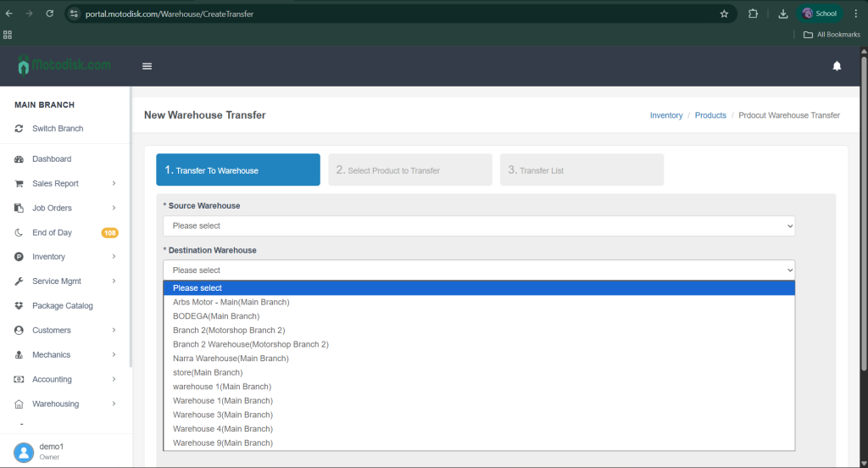
Task: Expand the Inventory sidebar menu
Action: (48, 257)
